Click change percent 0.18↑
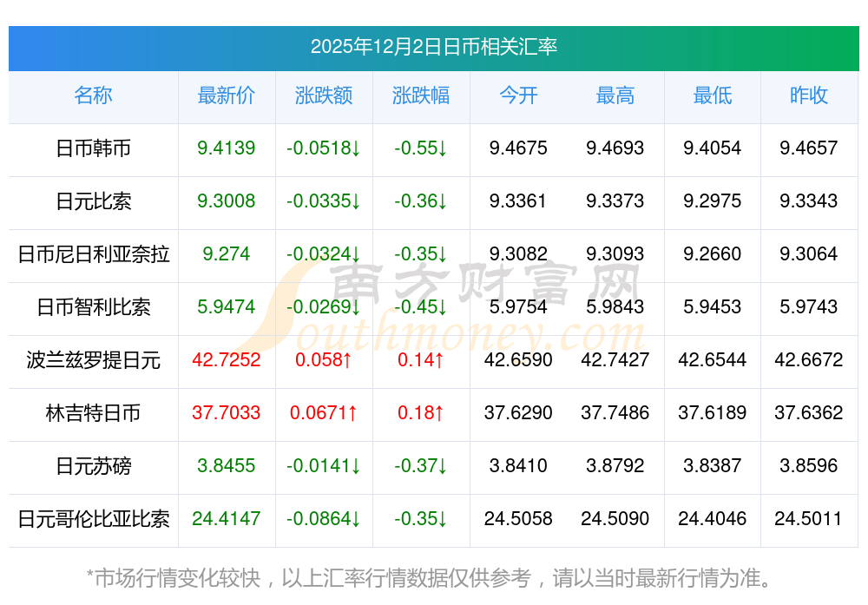Image resolution: width=868 pixels, height=605 pixels. point(421,412)
